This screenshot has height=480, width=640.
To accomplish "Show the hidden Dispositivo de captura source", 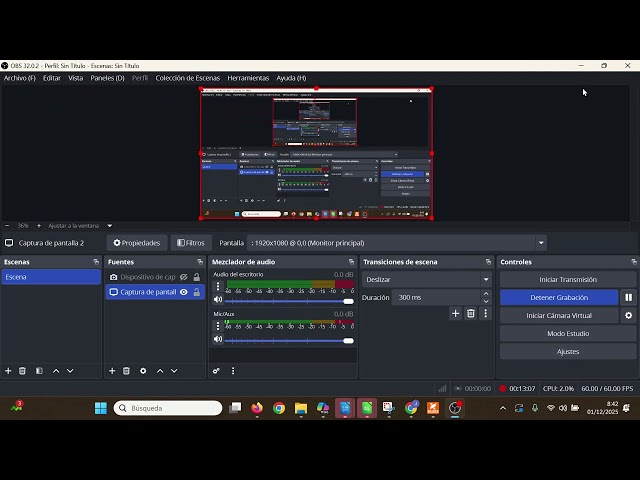I will 184,277.
